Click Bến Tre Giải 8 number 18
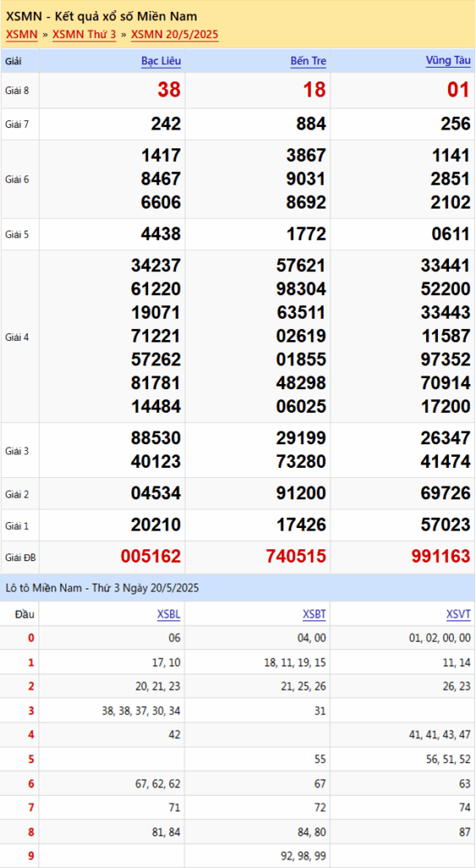476x868 pixels. pyautogui.click(x=314, y=90)
